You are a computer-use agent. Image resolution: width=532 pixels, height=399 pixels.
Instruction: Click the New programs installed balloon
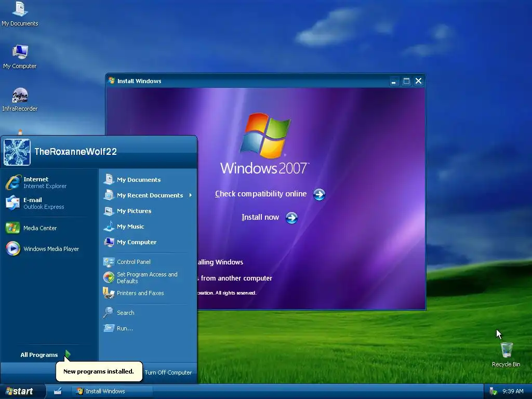coord(99,371)
